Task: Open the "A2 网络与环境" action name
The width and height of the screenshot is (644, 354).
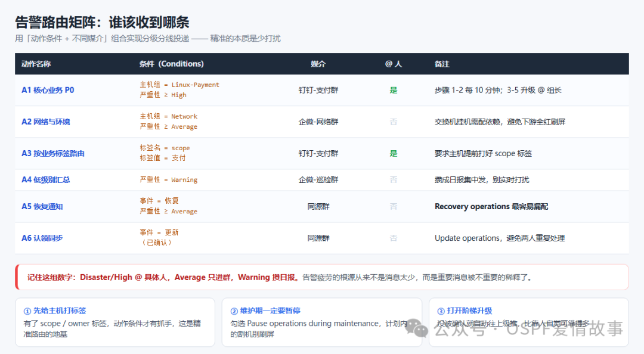Action: point(45,122)
